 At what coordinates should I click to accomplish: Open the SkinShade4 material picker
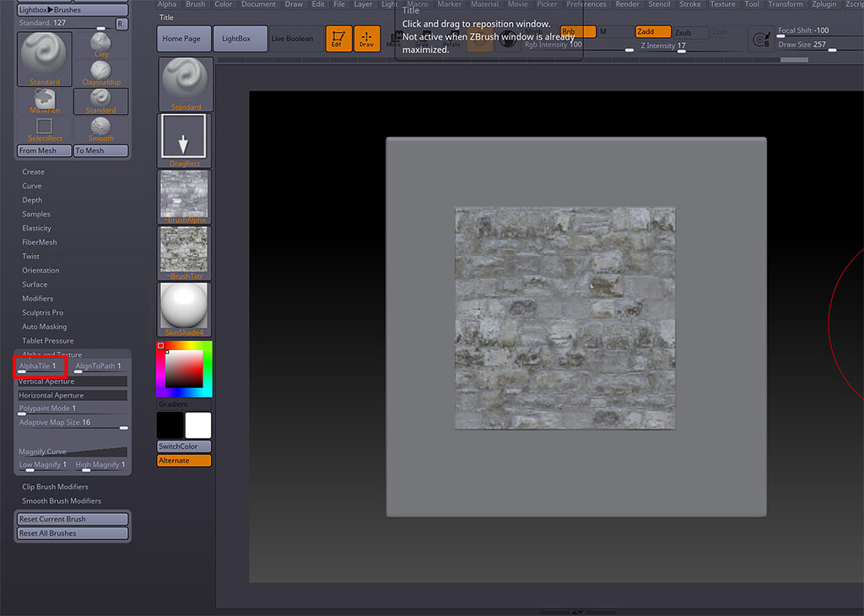184,308
